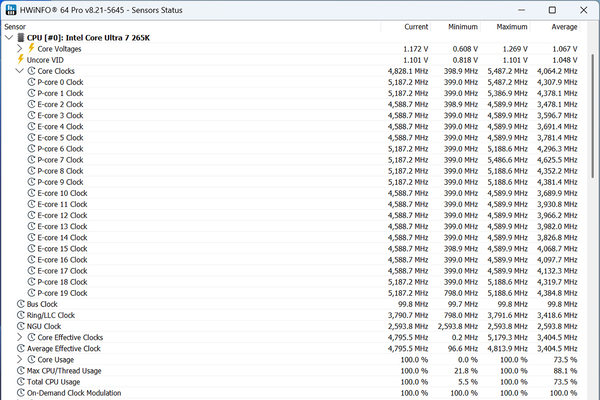This screenshot has width=600, height=400.
Task: Click the clock icon for P-core 0 Clock
Action: (31, 82)
